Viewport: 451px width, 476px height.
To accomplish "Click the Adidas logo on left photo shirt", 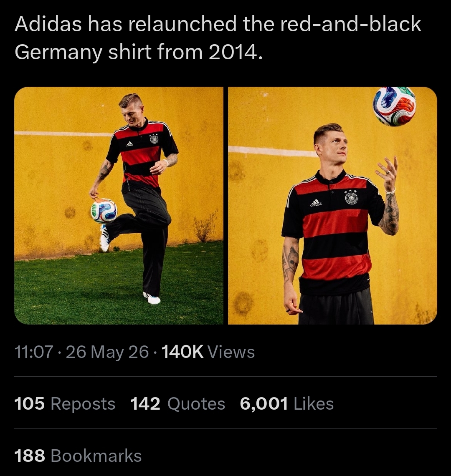I will click(x=130, y=144).
